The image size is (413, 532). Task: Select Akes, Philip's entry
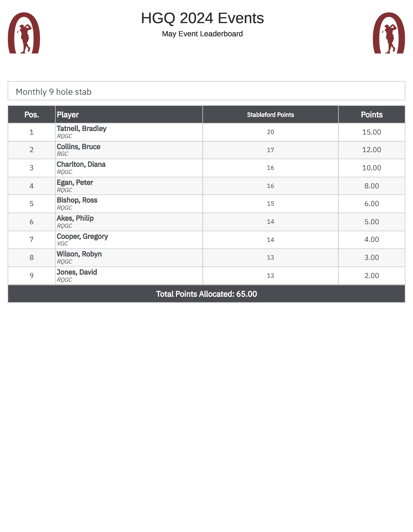pyautogui.click(x=75, y=218)
